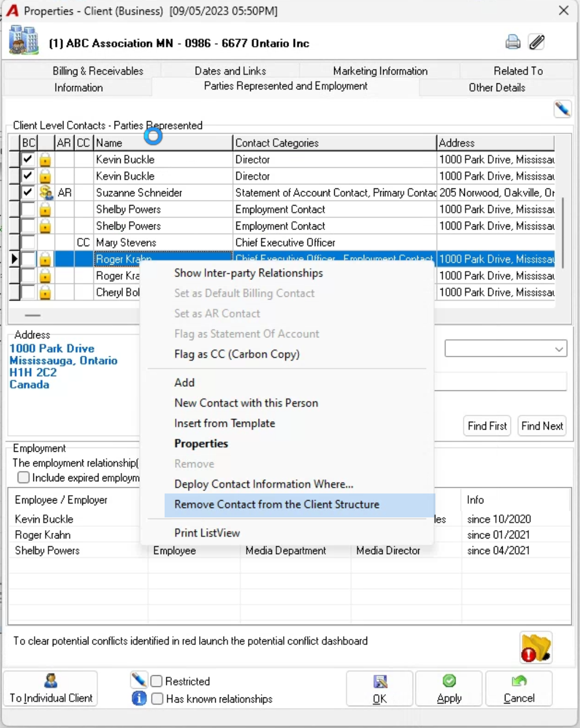The width and height of the screenshot is (580, 728).
Task: Select Show Inter-party Relationships from the context menu
Action: coord(249,273)
